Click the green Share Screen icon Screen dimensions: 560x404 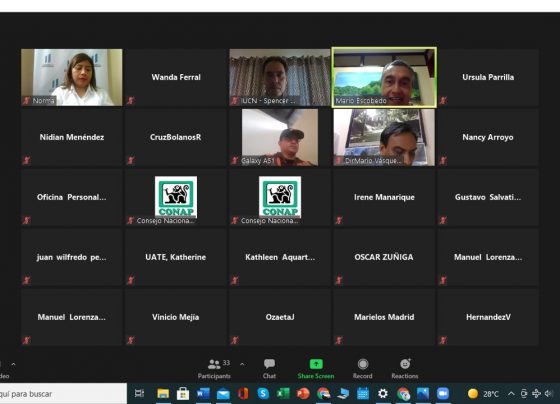(316, 364)
